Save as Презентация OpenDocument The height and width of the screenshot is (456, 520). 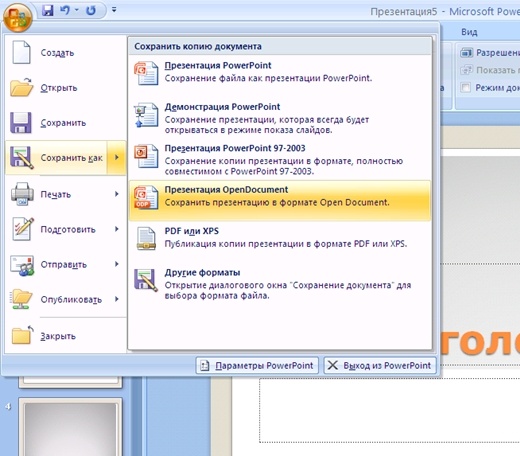280,201
